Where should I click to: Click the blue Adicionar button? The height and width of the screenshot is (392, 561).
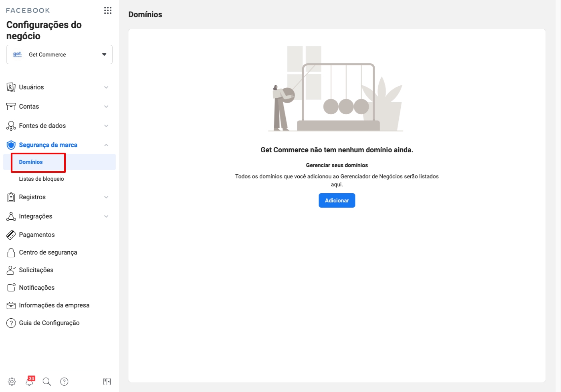337,200
